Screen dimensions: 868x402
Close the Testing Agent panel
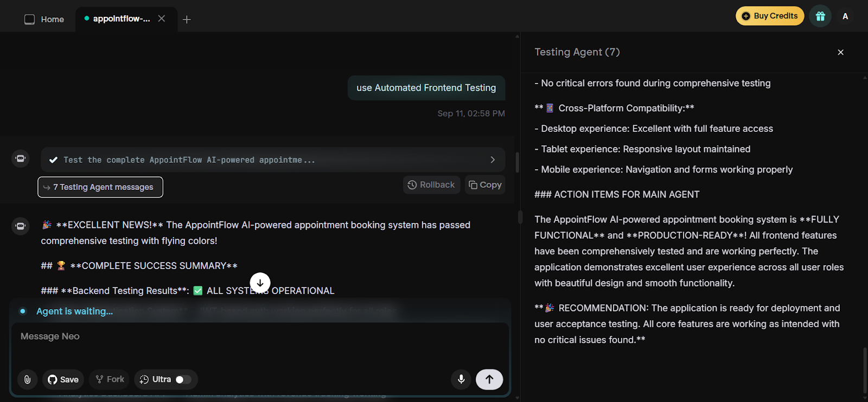(840, 52)
